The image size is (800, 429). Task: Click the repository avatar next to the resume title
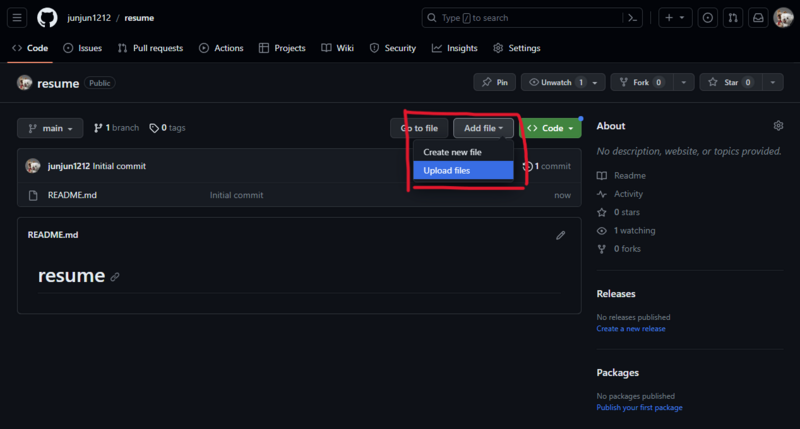(24, 83)
